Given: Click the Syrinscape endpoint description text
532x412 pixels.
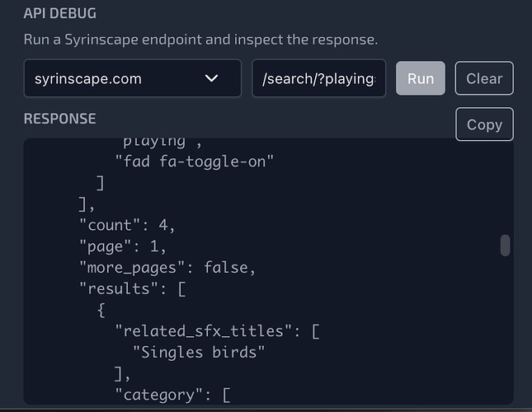Looking at the screenshot, I should 200,40.
